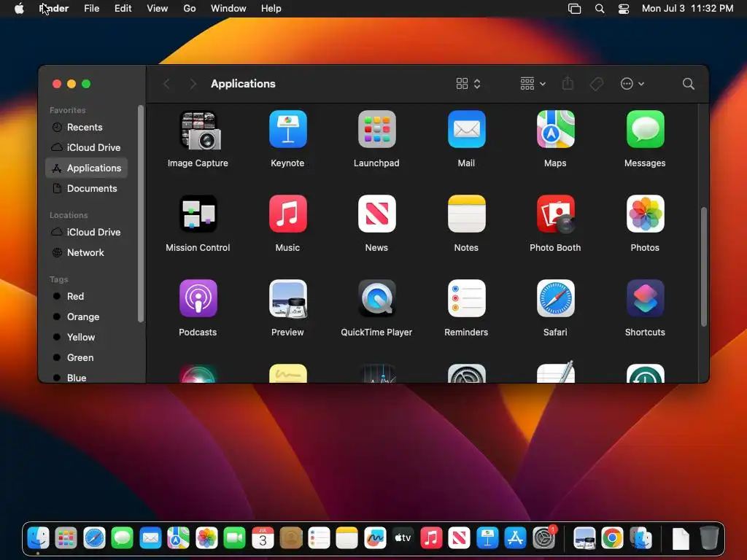Open the Help menu
Image resolution: width=747 pixels, height=560 pixels.
271,9
